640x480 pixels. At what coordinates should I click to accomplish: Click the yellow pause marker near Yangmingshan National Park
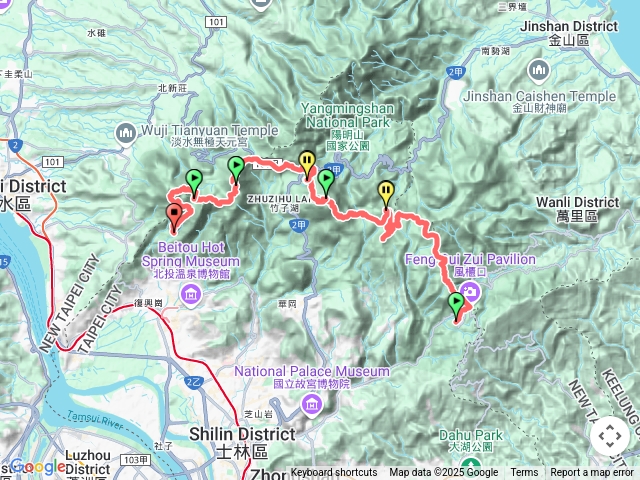pos(307,165)
